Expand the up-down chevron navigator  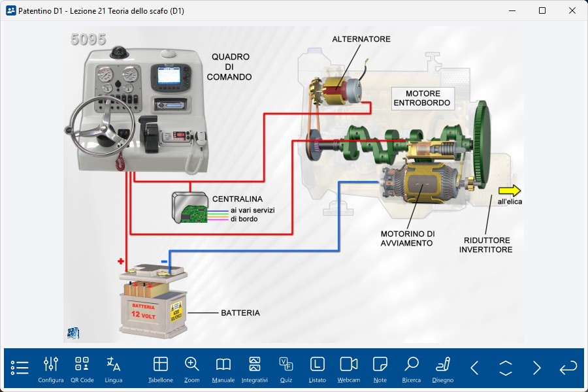coord(506,368)
